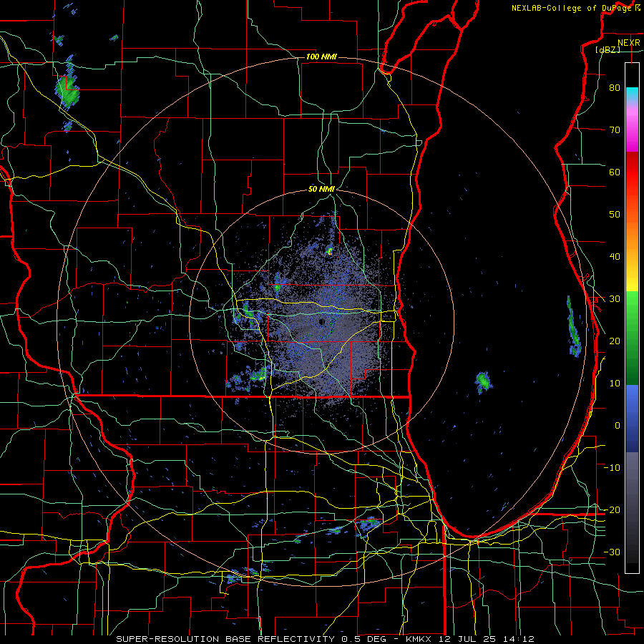Viewport: 644px width, 644px height.
Task: Click the "60" value on the dBZ scale
Action: click(x=615, y=172)
